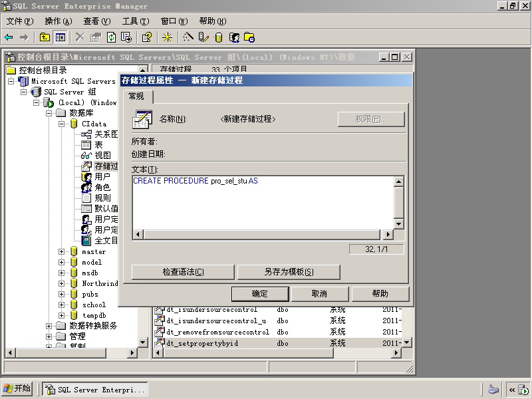Screen dimensions: 532x399
Task: Click the 另存为模板(S) button
Action: click(289, 272)
